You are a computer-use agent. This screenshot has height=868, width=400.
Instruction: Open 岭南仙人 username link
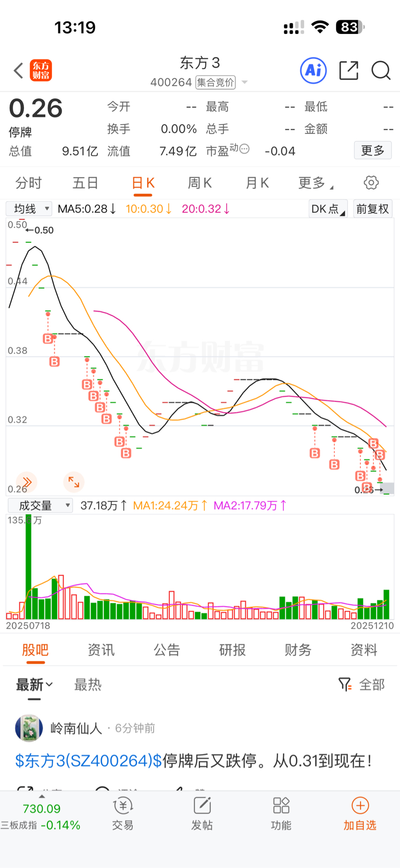(76, 728)
